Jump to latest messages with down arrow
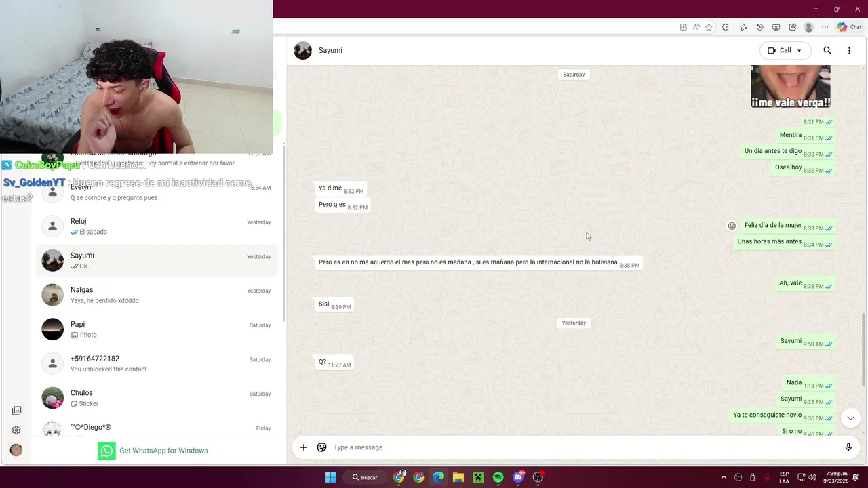Image resolution: width=868 pixels, height=488 pixels. (x=850, y=418)
